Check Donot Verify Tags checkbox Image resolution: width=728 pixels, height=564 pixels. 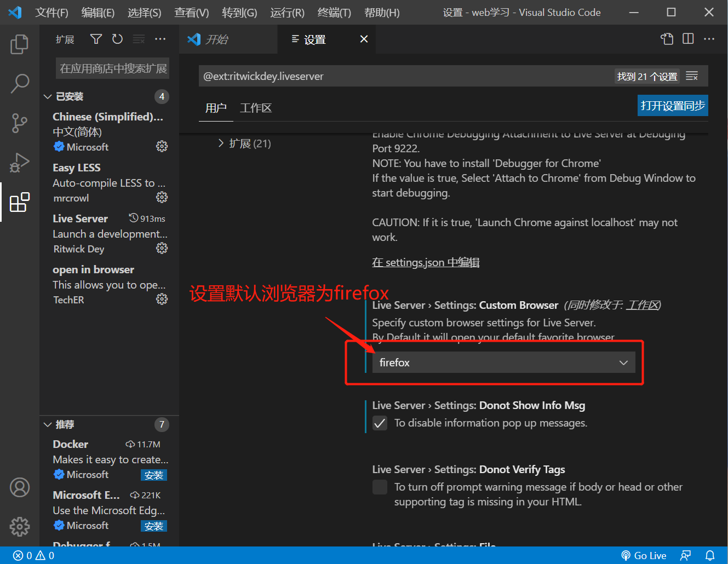pos(380,487)
